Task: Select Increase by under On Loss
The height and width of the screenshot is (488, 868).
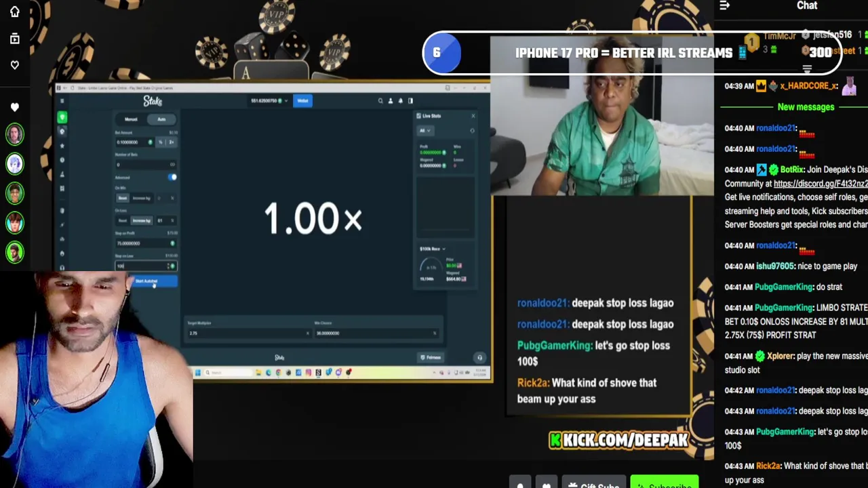Action: tap(141, 220)
